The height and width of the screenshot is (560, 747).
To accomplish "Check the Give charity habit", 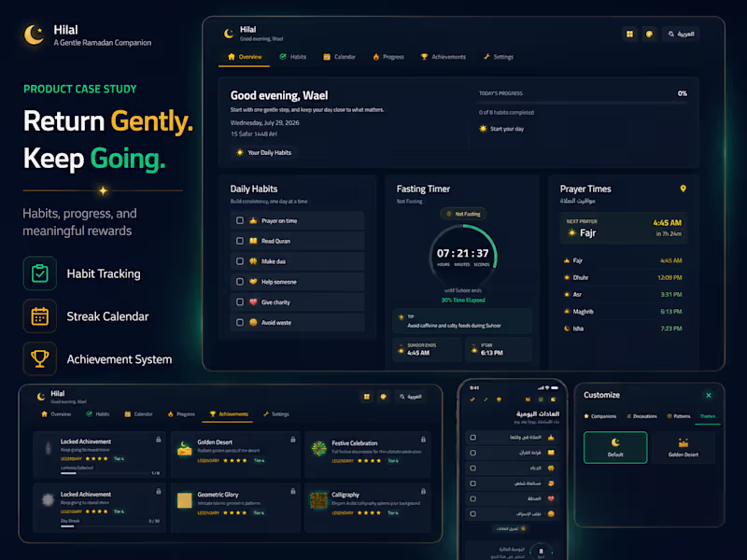I will click(x=240, y=301).
